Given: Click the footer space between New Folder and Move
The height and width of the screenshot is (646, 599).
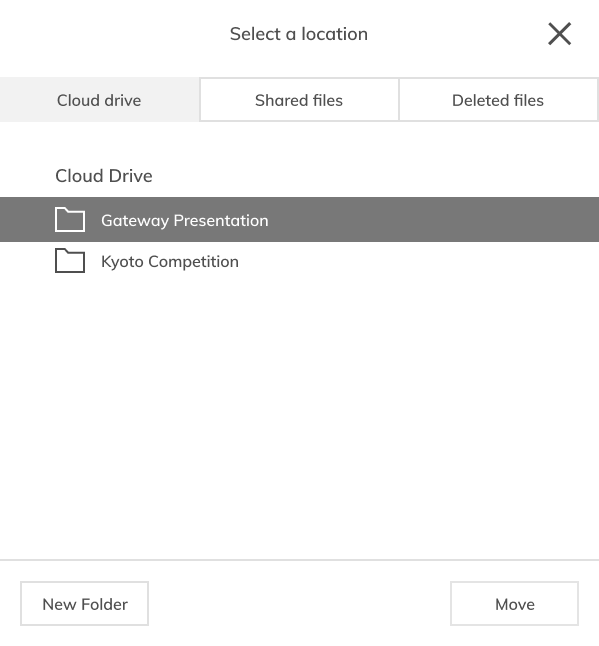Looking at the screenshot, I should 300,604.
